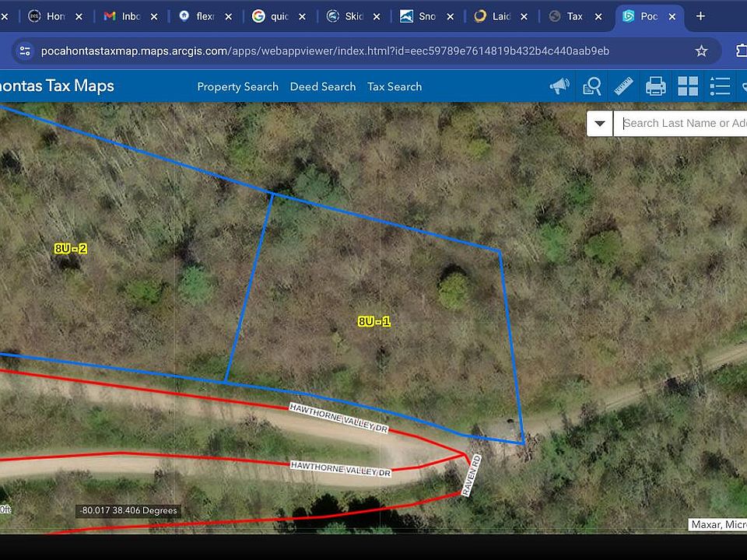Open the Basemap Gallery grid icon
This screenshot has height=560, width=747.
[688, 86]
